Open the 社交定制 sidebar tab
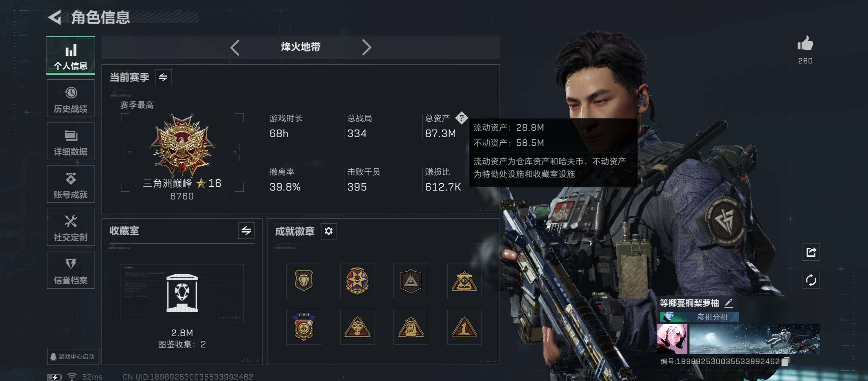Screen dimensions: 868x381 71,227
